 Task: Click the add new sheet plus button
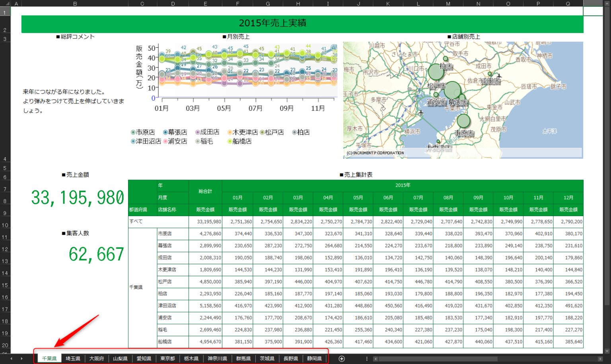pos(341,358)
